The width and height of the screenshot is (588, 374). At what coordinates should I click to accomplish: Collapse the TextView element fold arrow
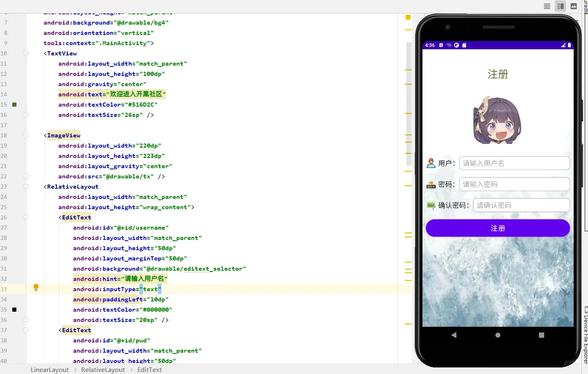(x=25, y=53)
